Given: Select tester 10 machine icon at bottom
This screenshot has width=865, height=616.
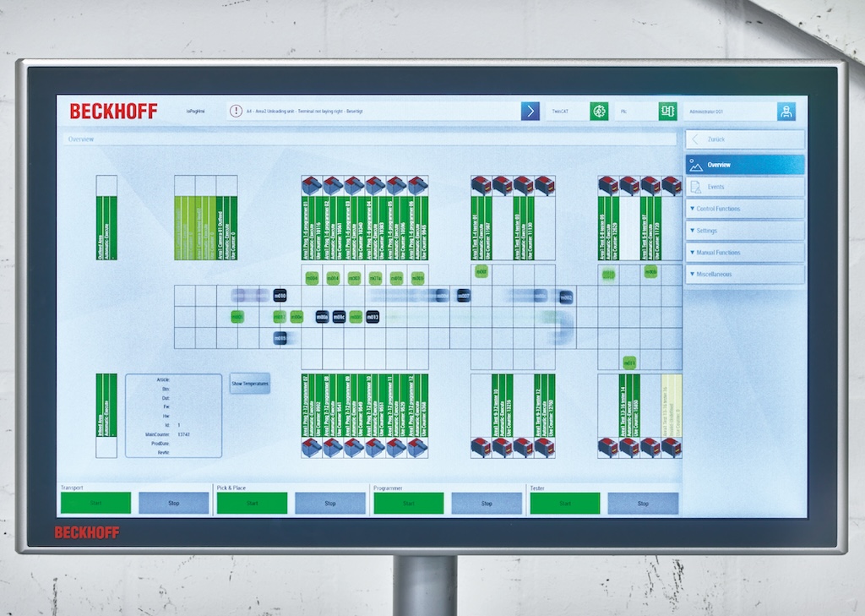Looking at the screenshot, I should [502, 447].
